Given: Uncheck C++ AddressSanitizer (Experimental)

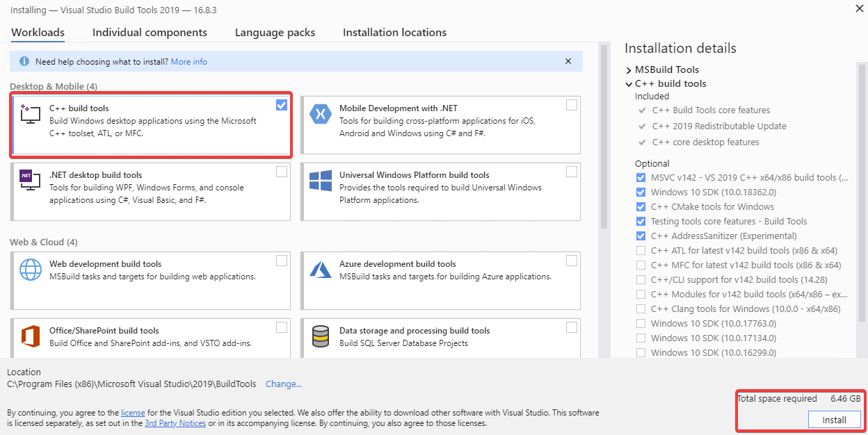Looking at the screenshot, I should [641, 236].
